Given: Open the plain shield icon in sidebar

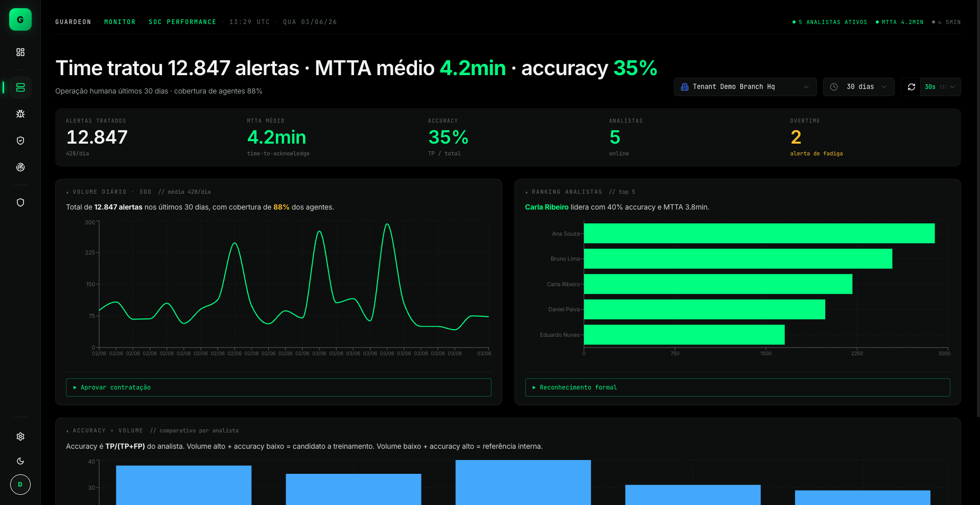Looking at the screenshot, I should click(20, 202).
